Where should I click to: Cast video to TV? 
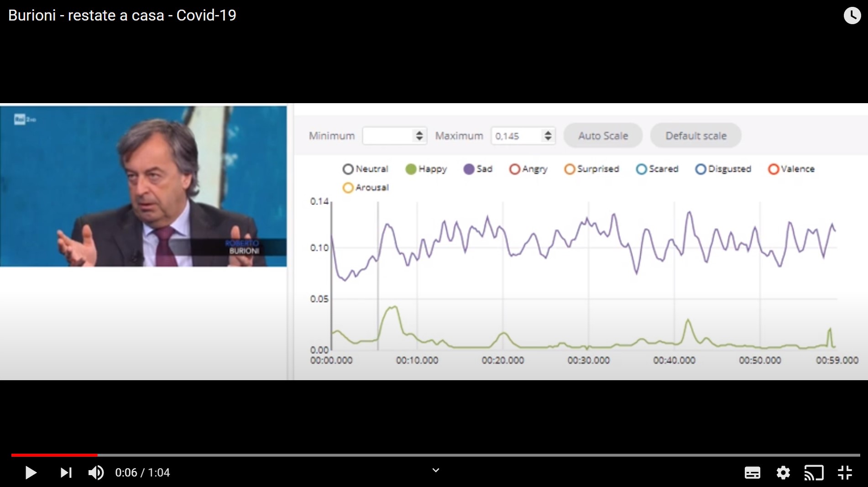tap(814, 473)
